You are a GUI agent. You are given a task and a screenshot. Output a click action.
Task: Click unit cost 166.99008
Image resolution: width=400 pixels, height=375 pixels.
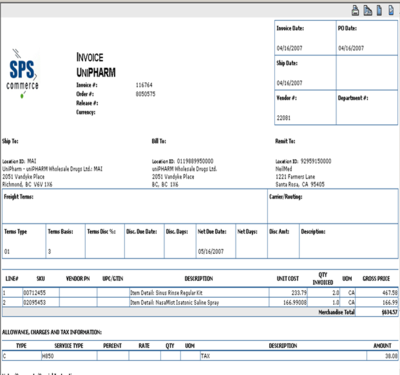tap(295, 302)
